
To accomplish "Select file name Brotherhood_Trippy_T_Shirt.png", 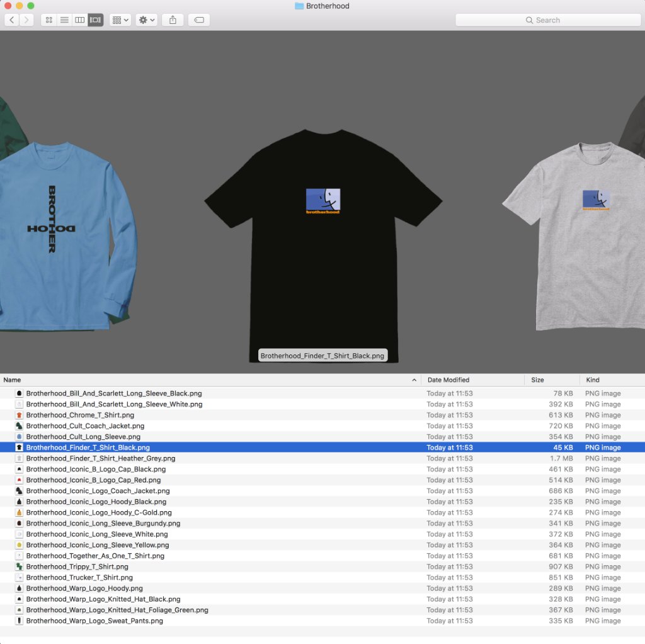I will 77,567.
